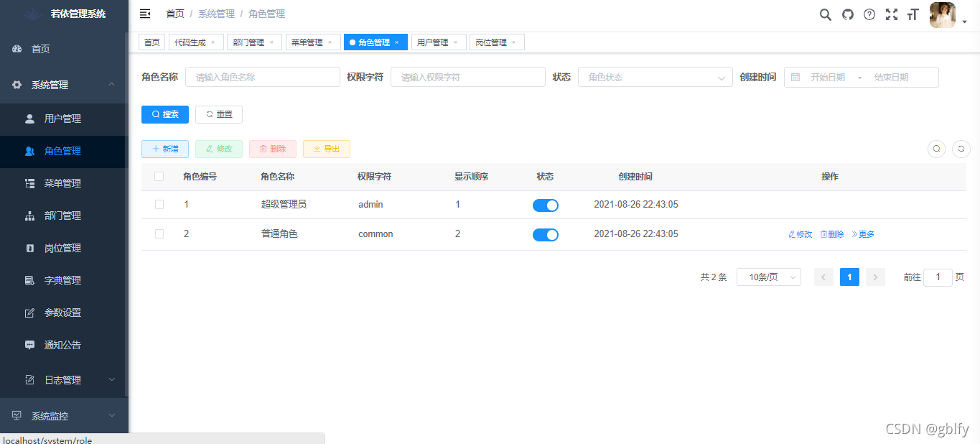
Task: Click the 搜索 search button
Action: [x=164, y=114]
